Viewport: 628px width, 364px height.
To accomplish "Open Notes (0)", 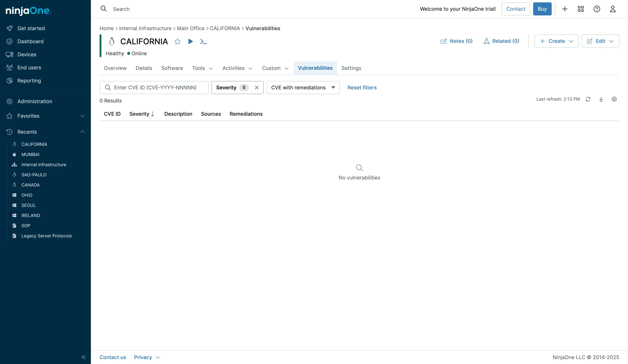I will tap(456, 41).
